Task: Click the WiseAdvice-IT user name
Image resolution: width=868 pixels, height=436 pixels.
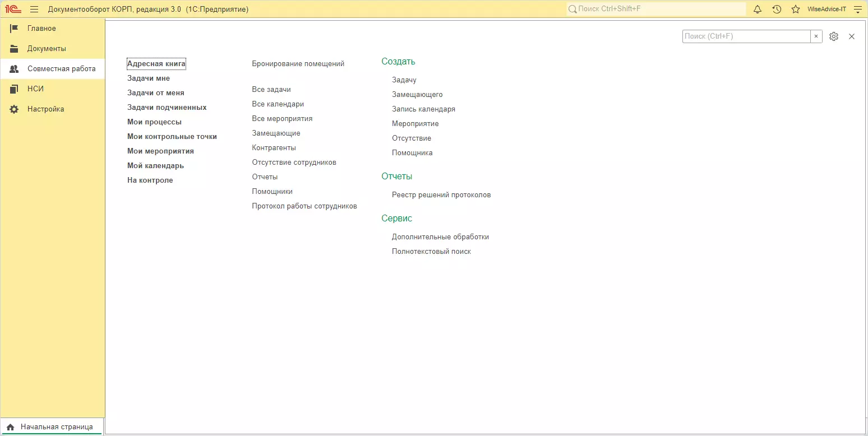Action: 827,9
